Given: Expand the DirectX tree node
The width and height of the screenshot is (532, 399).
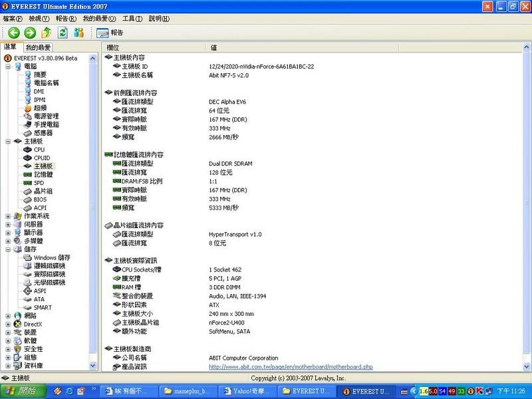Looking at the screenshot, I should (x=8, y=324).
